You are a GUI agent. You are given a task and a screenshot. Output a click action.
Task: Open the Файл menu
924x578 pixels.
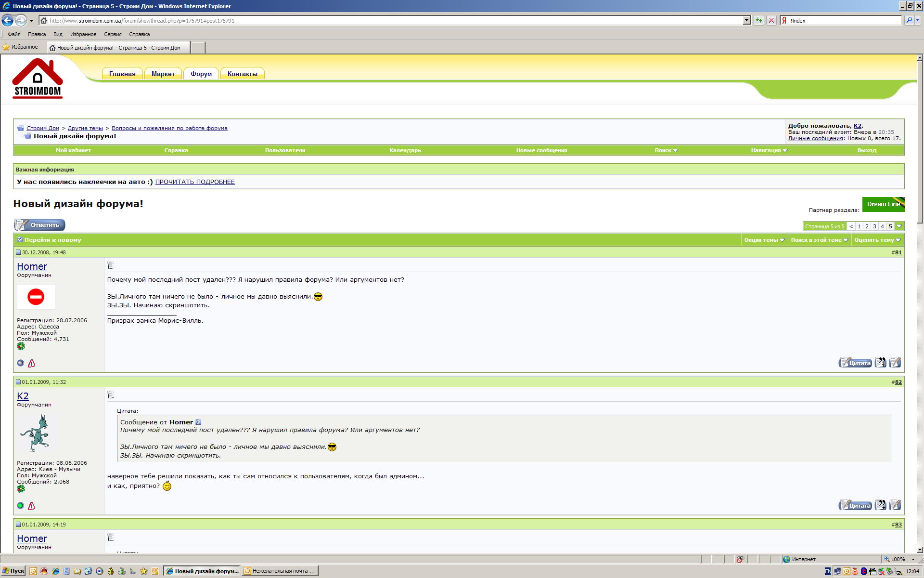point(14,34)
